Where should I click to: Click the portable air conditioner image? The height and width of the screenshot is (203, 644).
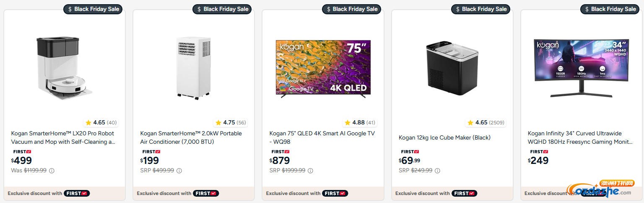tap(193, 68)
